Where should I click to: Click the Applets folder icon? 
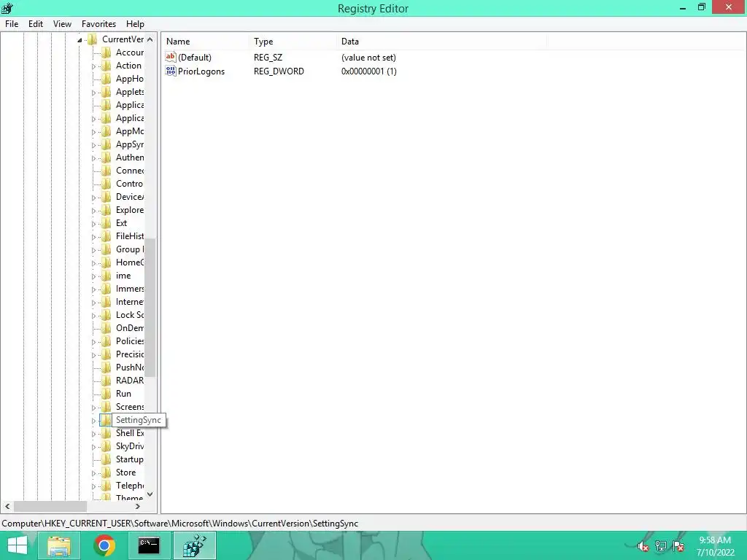coord(106,91)
